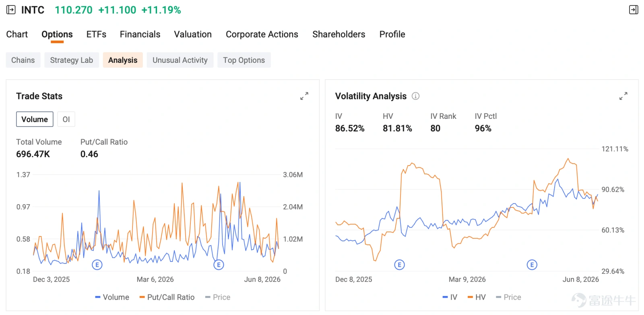The height and width of the screenshot is (315, 644).
Task: Click first earnings marker in Trade Stats
Action: point(97,265)
